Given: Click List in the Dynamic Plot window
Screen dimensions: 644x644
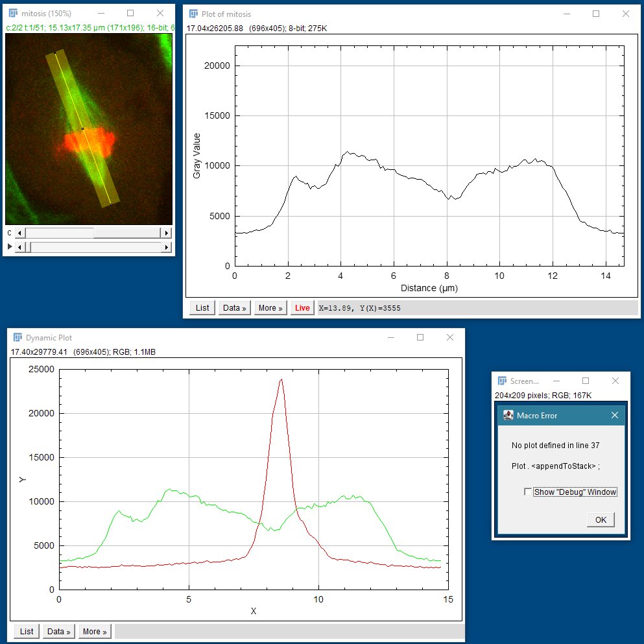Looking at the screenshot, I should coord(26,631).
